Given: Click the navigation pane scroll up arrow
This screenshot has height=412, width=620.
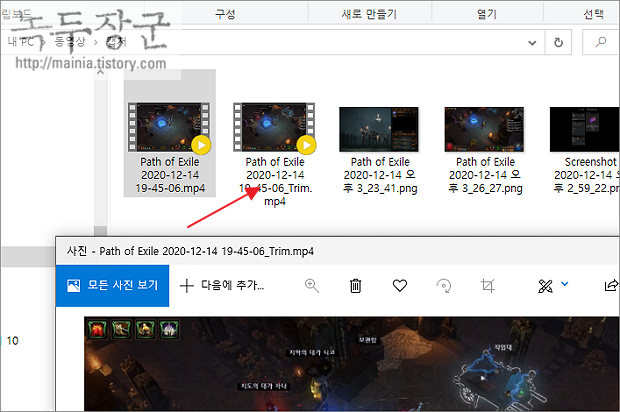Looking at the screenshot, I should [100, 73].
